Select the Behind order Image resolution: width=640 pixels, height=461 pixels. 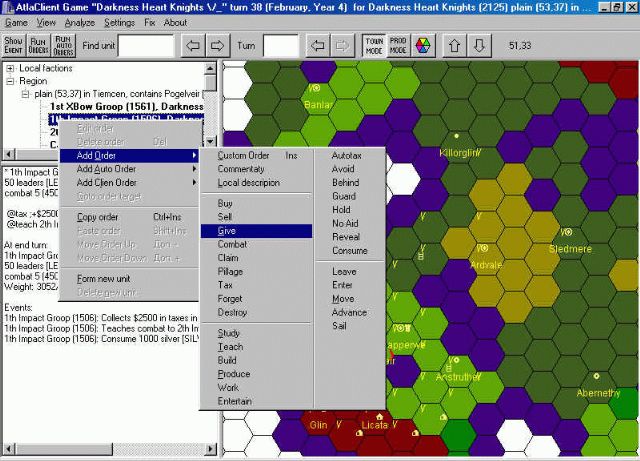point(350,183)
